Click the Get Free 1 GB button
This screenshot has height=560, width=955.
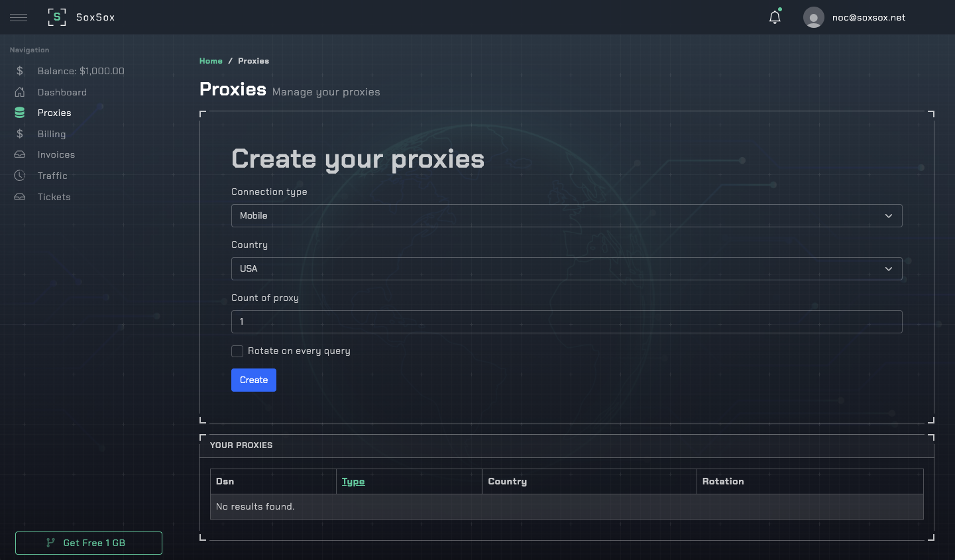89,543
